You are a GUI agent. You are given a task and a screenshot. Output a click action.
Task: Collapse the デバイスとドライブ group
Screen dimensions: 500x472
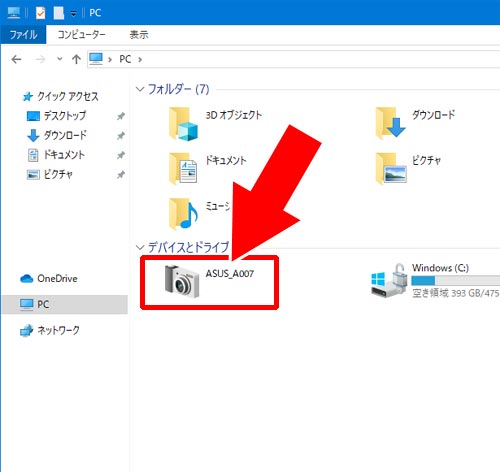140,247
